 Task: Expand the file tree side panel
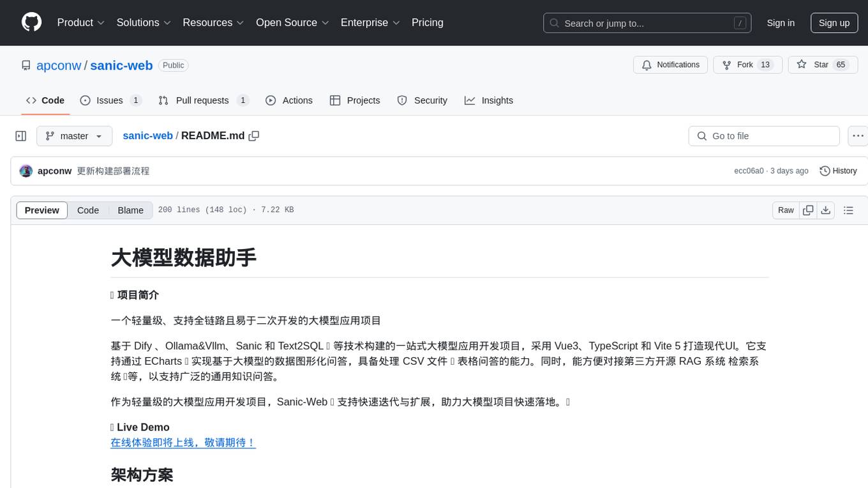pos(21,136)
